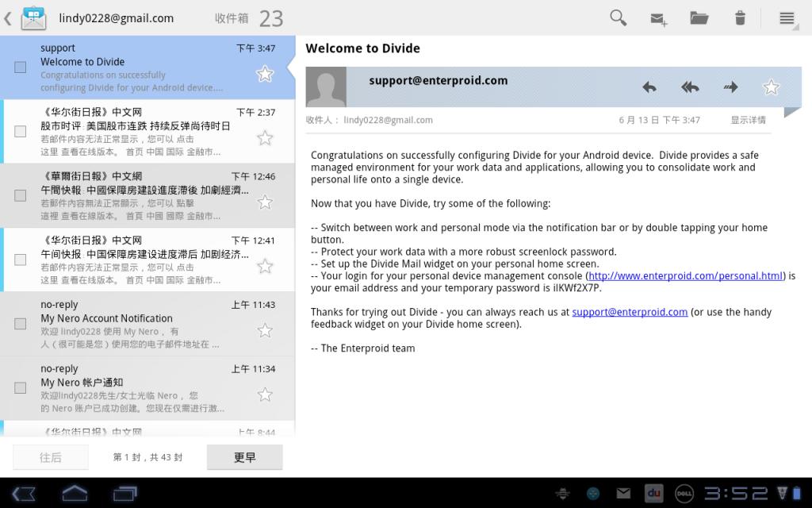
Task: Tap the Android back button in system bar
Action: tap(23, 493)
